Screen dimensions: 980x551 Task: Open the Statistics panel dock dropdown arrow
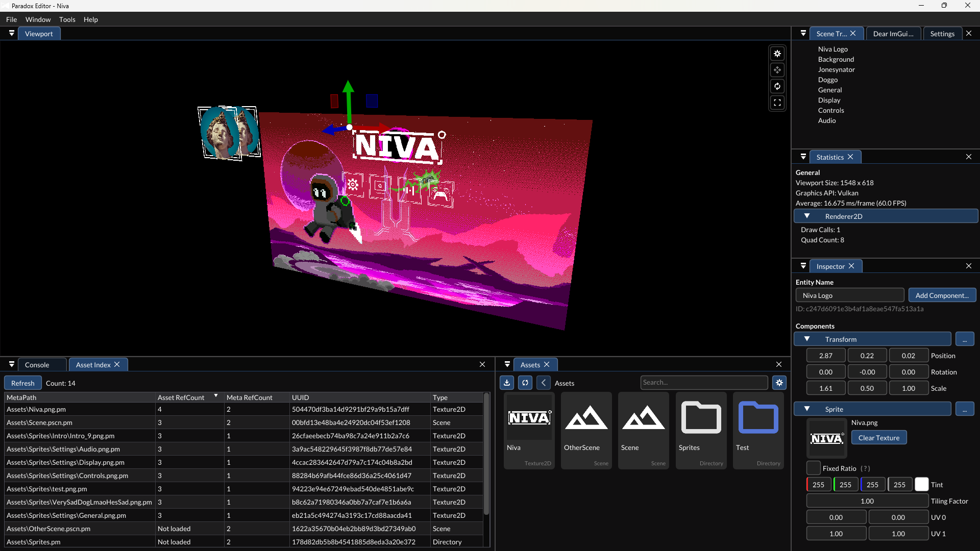803,157
